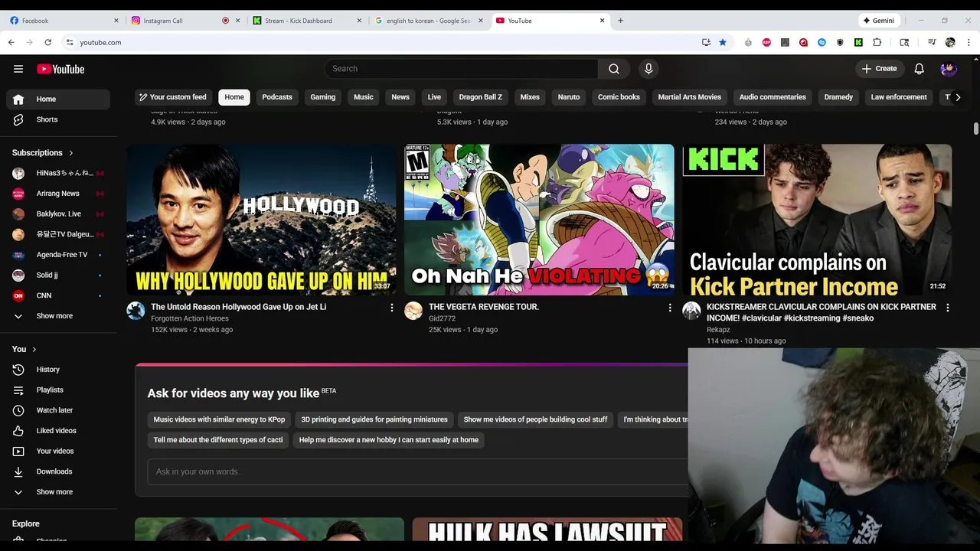Focus the YouTube search field
Viewport: 980px width, 551px height.
click(x=461, y=69)
